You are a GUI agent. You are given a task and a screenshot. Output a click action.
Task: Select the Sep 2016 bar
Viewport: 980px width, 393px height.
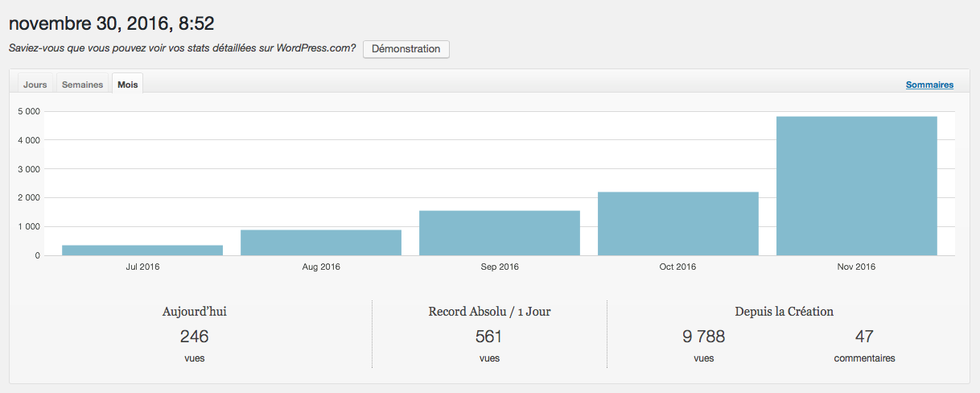(x=500, y=233)
